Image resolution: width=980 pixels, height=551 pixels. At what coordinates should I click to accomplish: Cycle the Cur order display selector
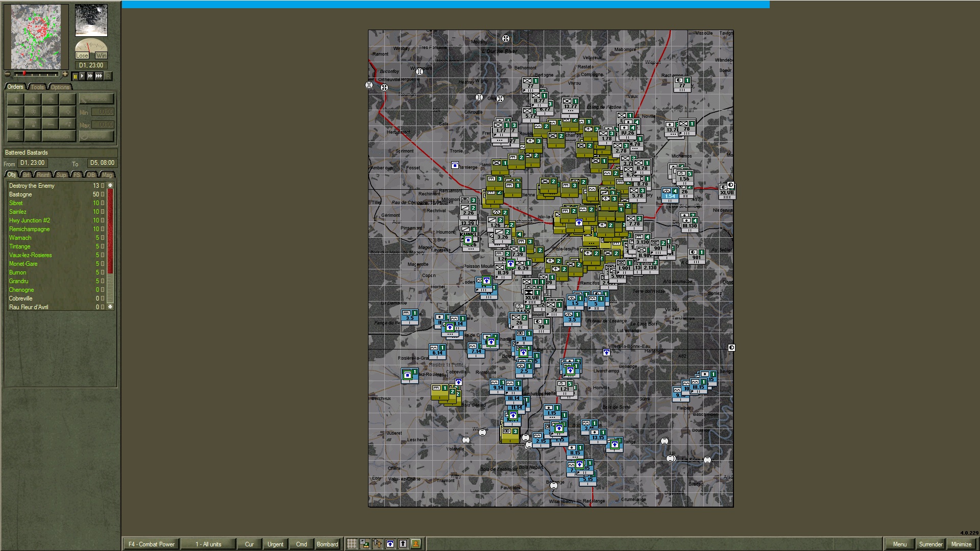pyautogui.click(x=249, y=544)
